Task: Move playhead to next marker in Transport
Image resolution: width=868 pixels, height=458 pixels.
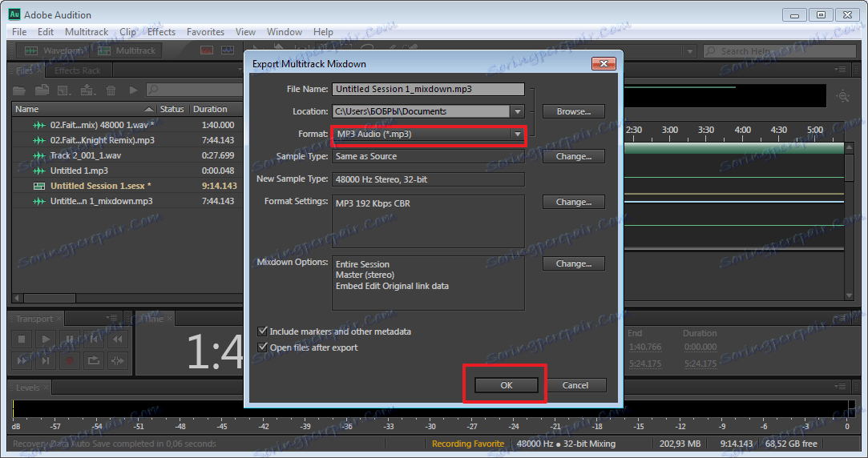Action: tap(46, 360)
